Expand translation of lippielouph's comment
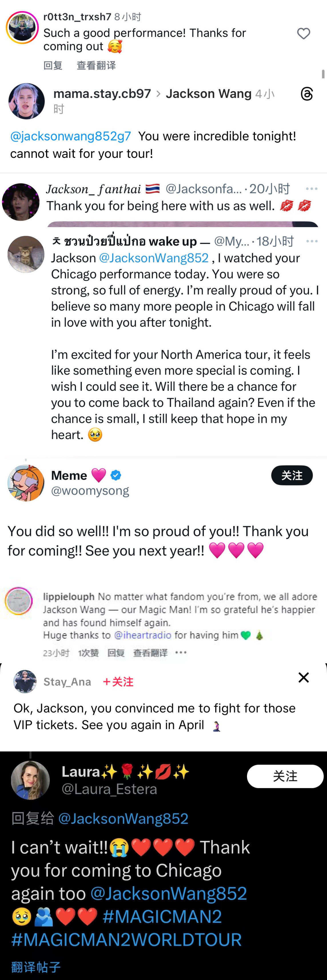327x980 pixels. [150, 653]
